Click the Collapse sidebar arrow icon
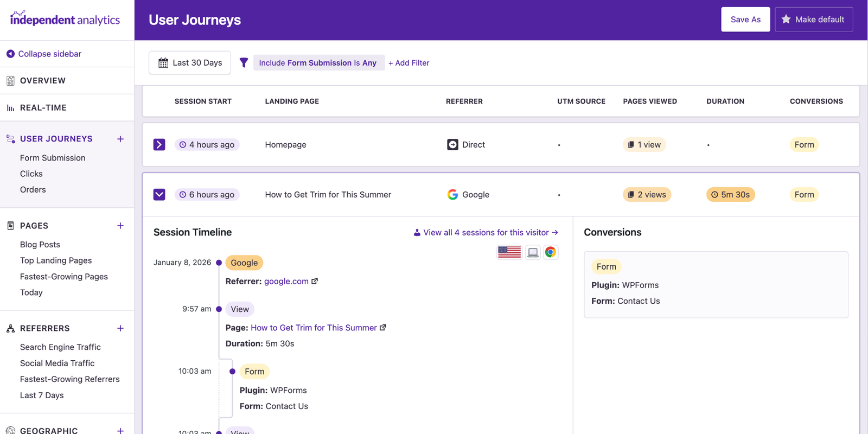This screenshot has width=868, height=434. pyautogui.click(x=10, y=54)
